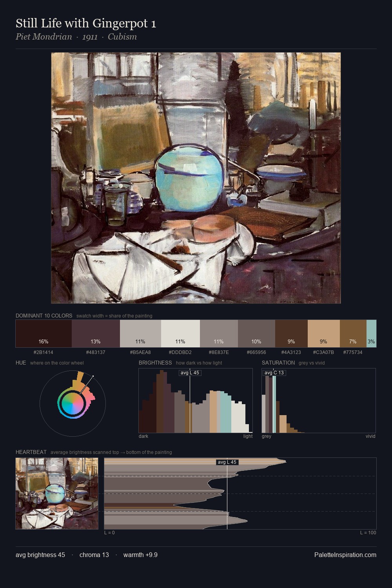Viewport: 392px width, 588px height.
Task: Click the #4A3123 brown swatch
Action: pyautogui.click(x=291, y=334)
